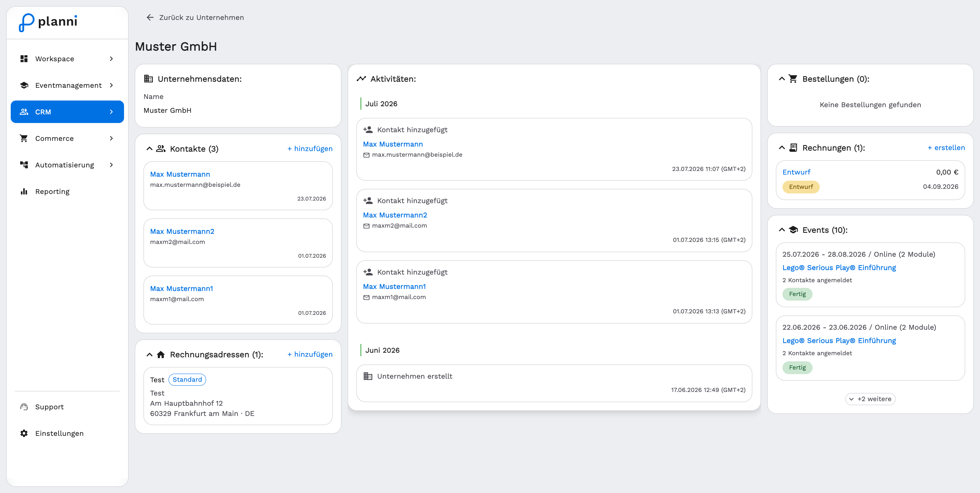Click the back arrow icon
The image size is (980, 493).
[150, 18]
